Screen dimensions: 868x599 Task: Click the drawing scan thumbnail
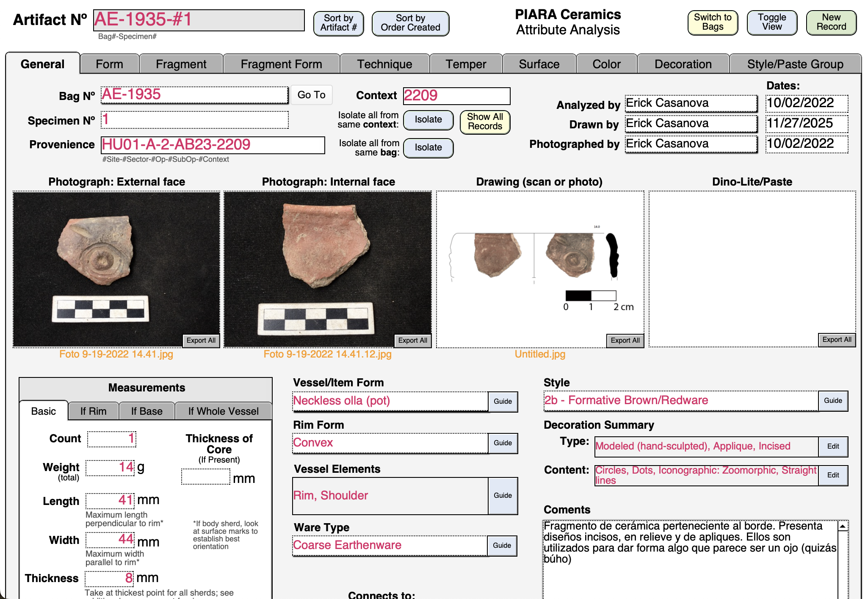click(540, 263)
